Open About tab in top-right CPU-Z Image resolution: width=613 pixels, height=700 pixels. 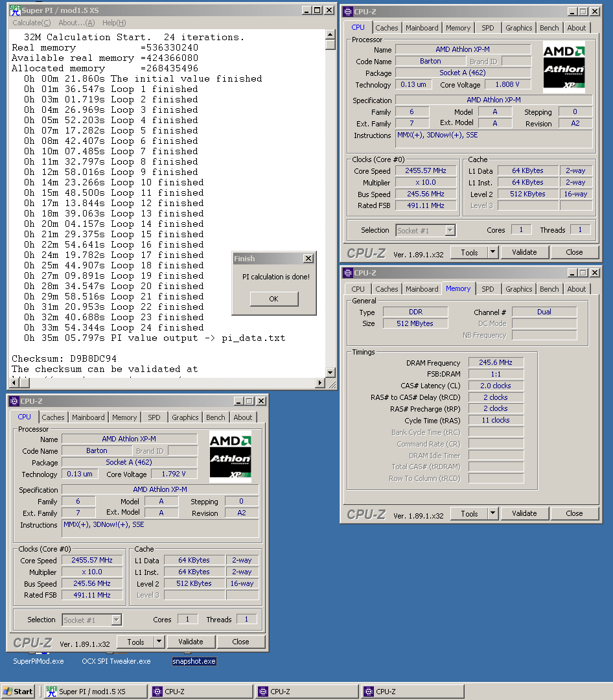577,28
